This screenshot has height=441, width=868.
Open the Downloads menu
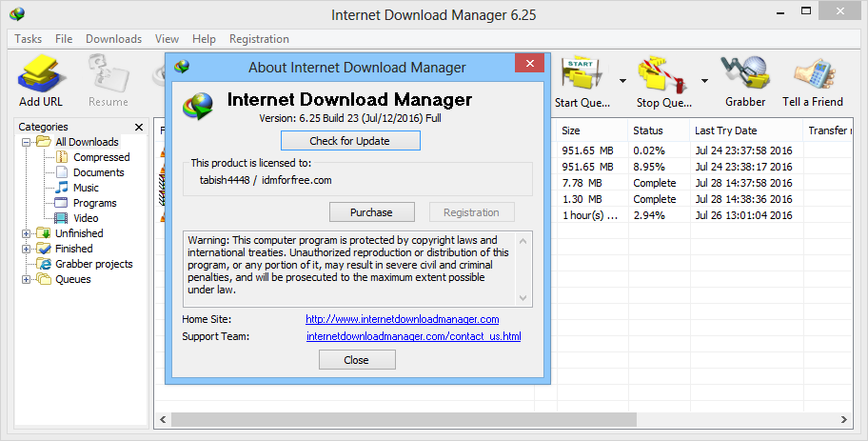113,39
